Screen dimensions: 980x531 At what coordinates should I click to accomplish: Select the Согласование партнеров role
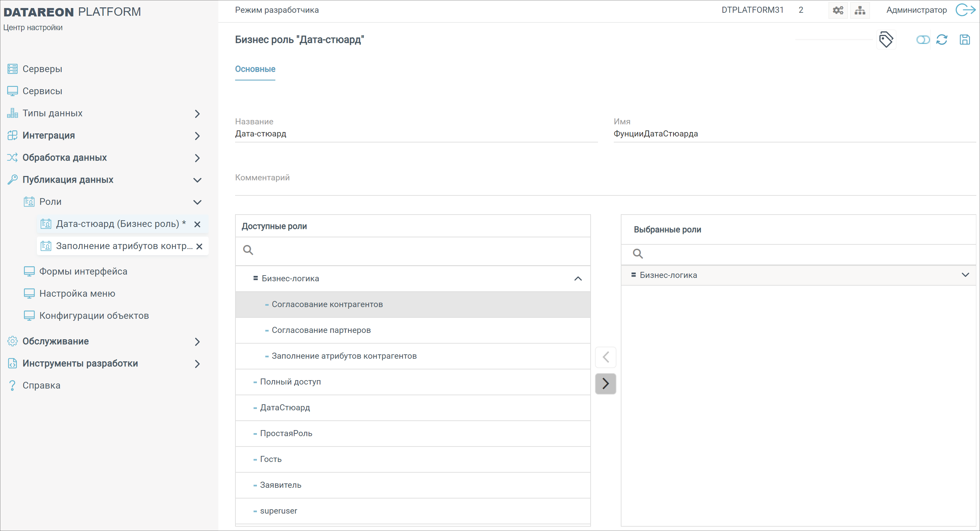click(x=321, y=330)
